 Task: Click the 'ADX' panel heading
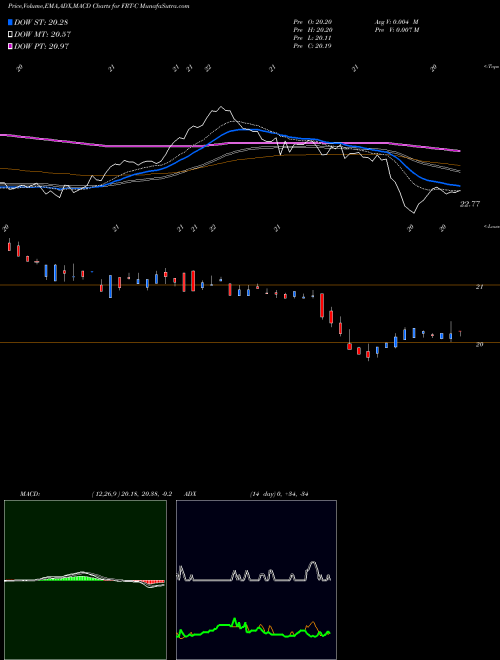[190, 494]
